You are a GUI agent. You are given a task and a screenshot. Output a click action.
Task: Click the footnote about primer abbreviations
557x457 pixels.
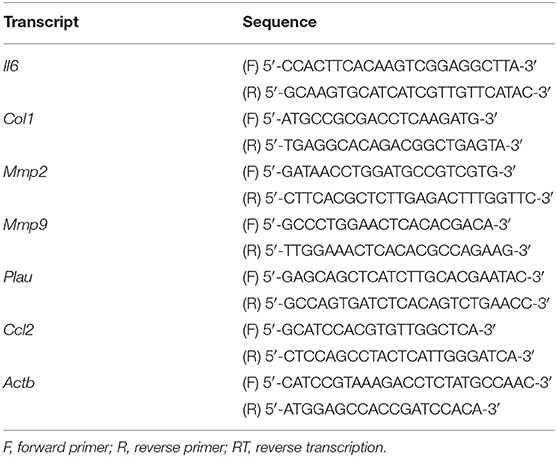pos(194,447)
